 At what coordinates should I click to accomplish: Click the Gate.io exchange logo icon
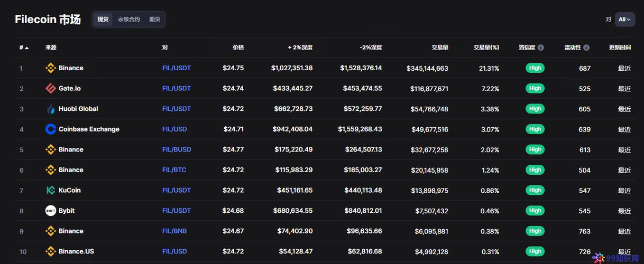[51, 88]
